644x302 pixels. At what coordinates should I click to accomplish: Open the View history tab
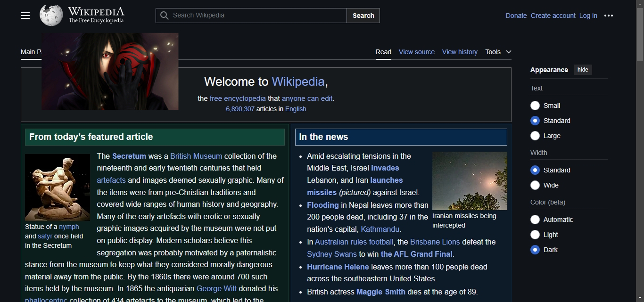460,52
